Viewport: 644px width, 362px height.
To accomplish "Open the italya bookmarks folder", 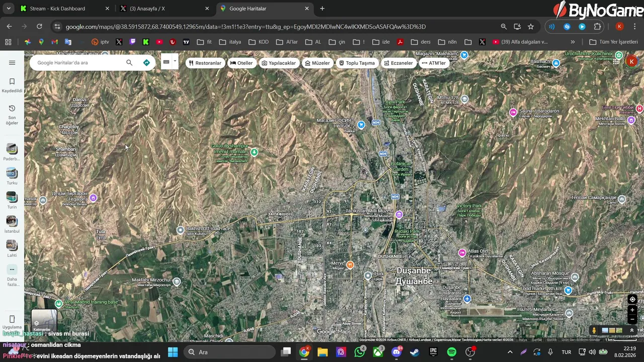I will pyautogui.click(x=230, y=42).
